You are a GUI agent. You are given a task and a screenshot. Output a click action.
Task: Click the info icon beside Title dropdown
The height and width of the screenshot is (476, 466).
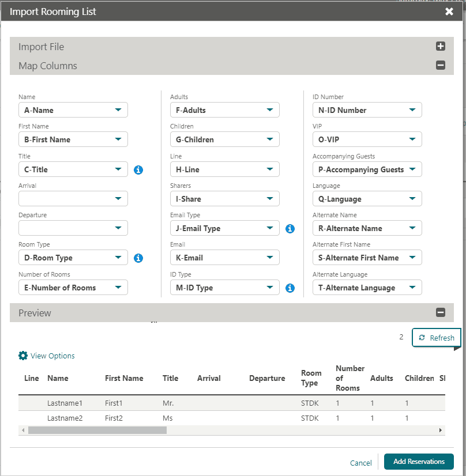[x=138, y=169]
